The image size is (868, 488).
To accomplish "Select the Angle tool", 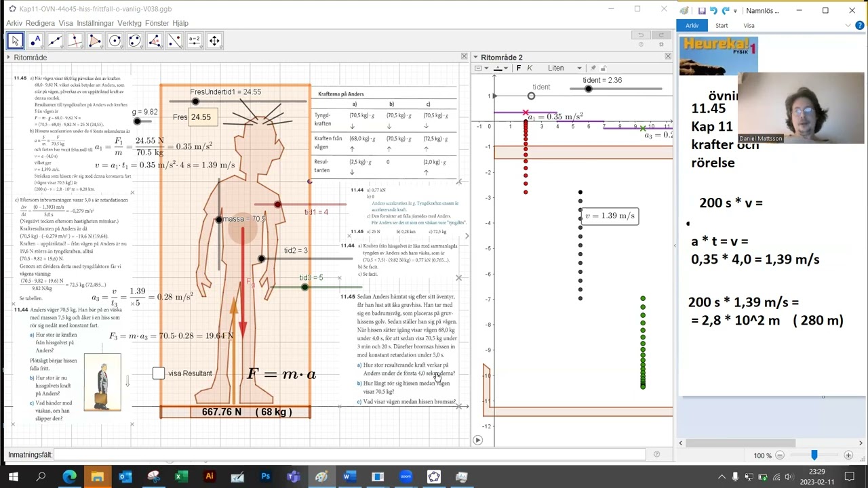I will (x=155, y=41).
